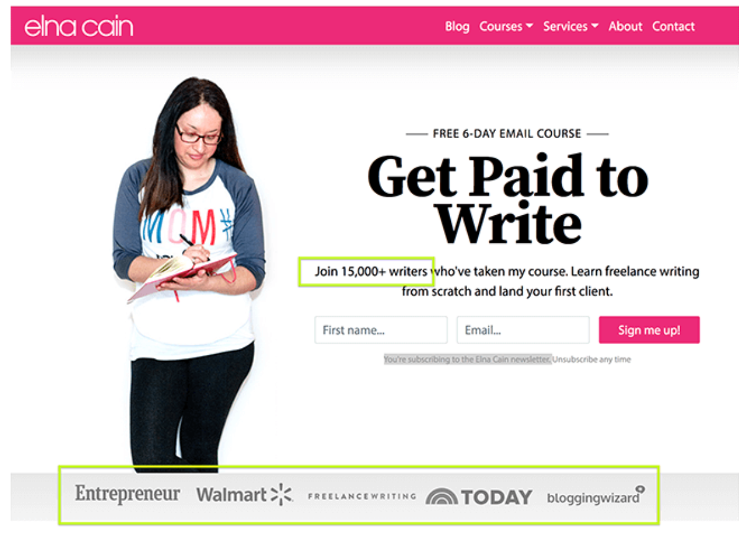Focus the Email input field
This screenshot has width=756, height=534.
[x=523, y=330]
